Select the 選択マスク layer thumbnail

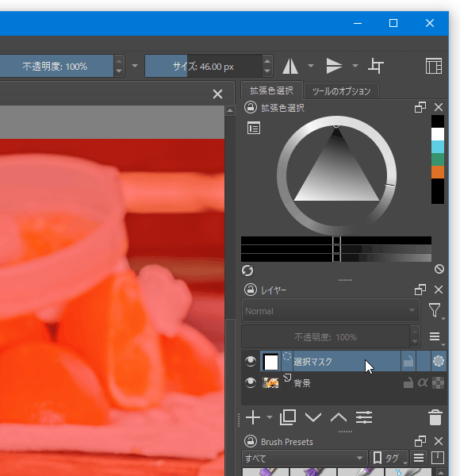pos(270,362)
